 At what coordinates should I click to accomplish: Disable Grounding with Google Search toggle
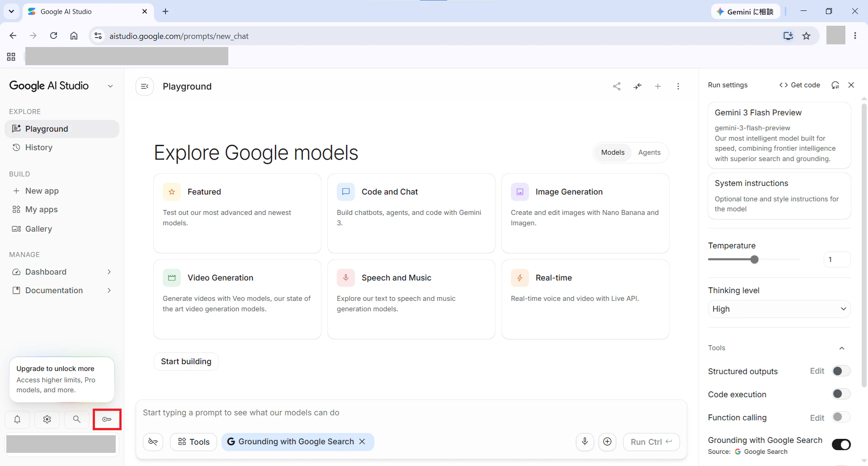tap(841, 445)
